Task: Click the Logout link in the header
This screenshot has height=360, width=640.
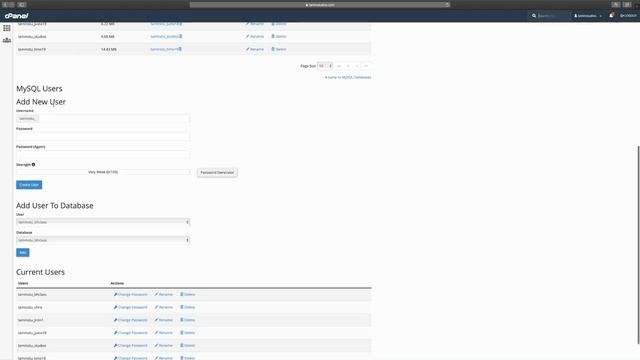Action: 628,16
